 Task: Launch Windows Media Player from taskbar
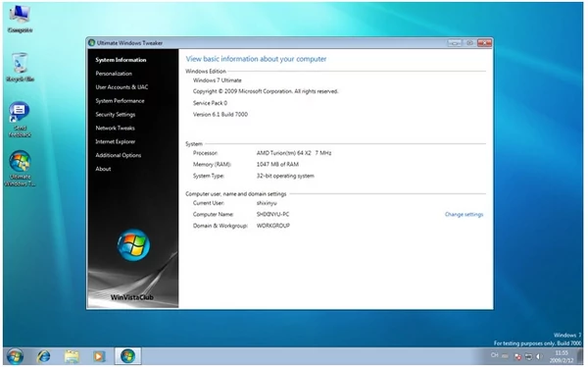pos(99,356)
